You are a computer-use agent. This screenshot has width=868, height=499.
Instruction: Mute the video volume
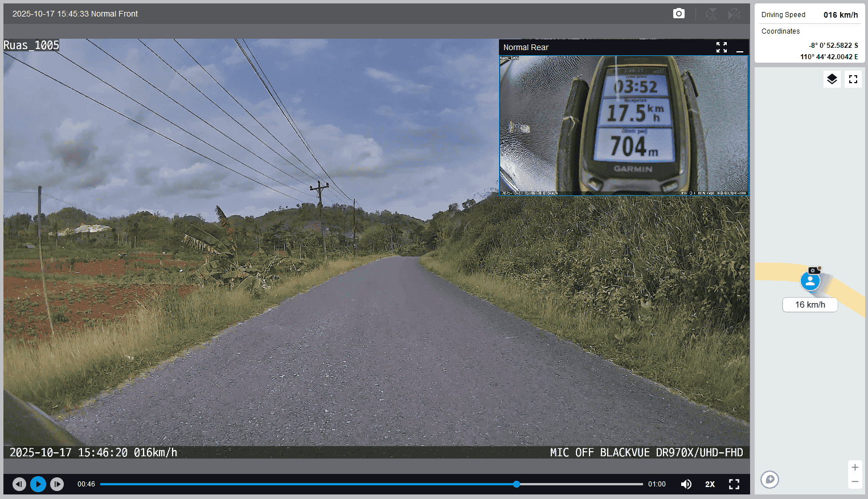click(x=686, y=484)
